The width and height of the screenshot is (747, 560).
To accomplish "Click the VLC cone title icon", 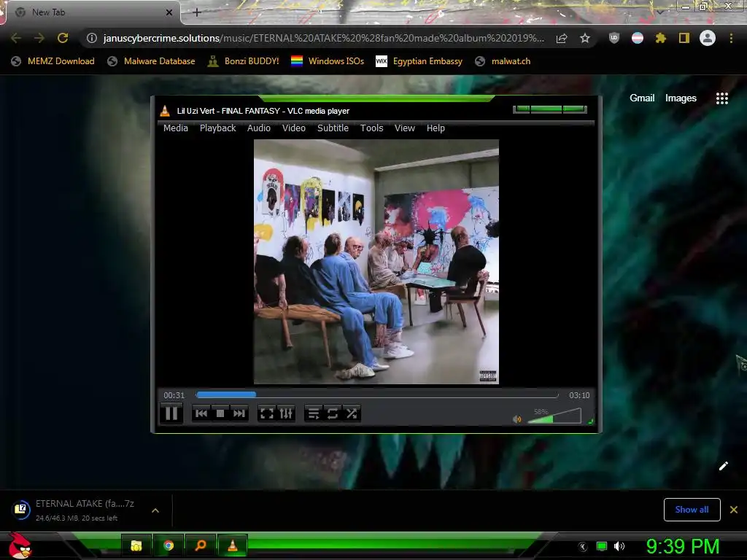I will tap(165, 111).
